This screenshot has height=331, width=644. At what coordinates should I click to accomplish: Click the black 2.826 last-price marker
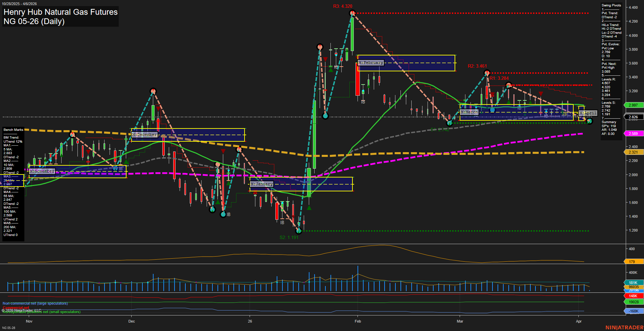[633, 117]
